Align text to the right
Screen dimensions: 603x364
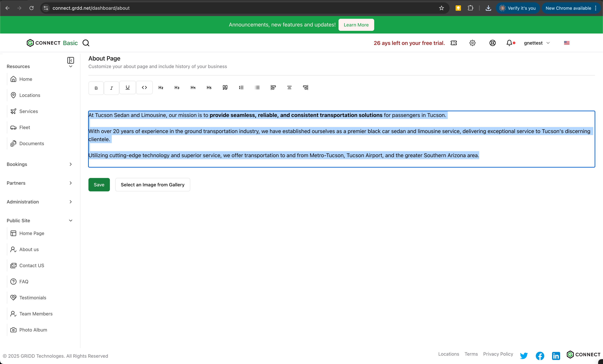pyautogui.click(x=305, y=87)
